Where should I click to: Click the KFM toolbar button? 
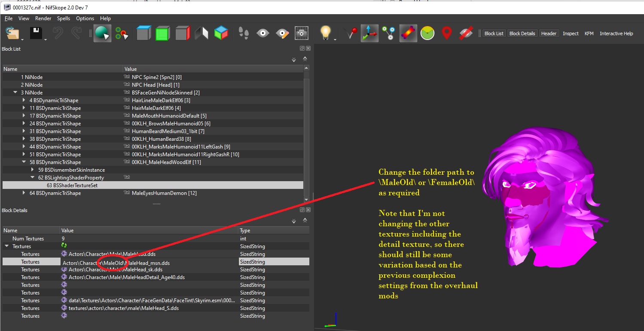[589, 33]
